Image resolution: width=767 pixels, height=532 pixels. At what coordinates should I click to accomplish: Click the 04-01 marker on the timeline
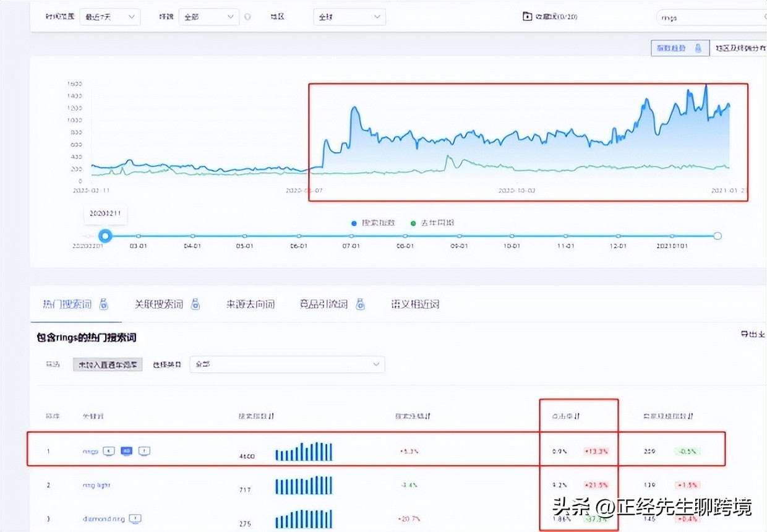point(192,236)
